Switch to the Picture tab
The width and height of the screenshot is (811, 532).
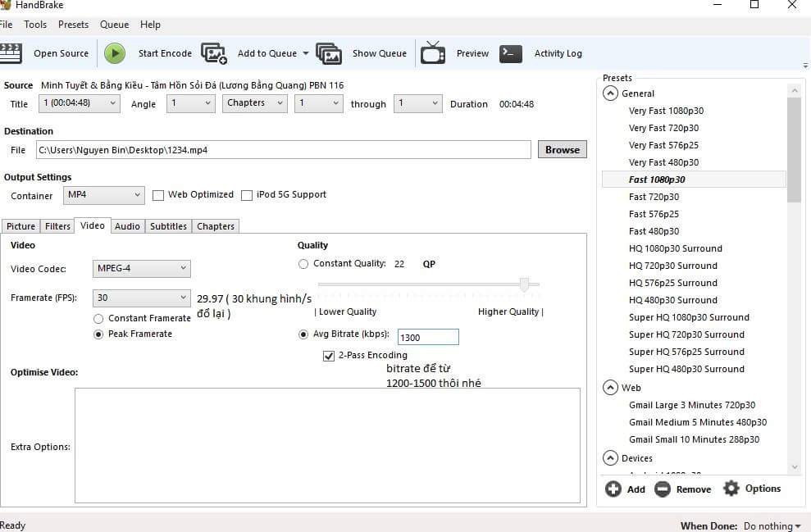point(21,226)
